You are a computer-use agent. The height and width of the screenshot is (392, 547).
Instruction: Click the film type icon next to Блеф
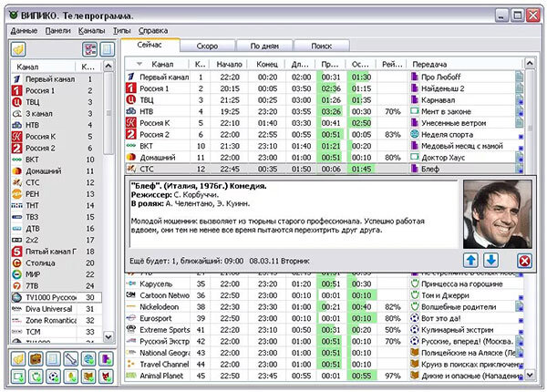(415, 169)
